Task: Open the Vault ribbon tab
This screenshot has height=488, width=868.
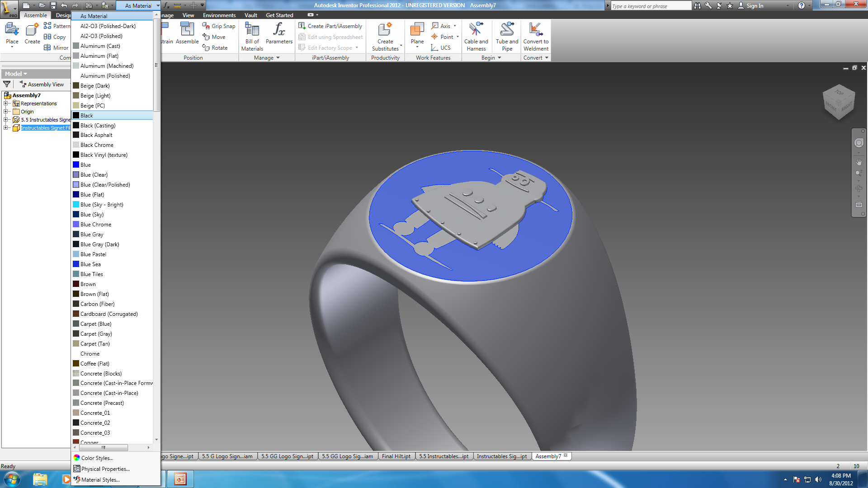Action: (x=251, y=15)
